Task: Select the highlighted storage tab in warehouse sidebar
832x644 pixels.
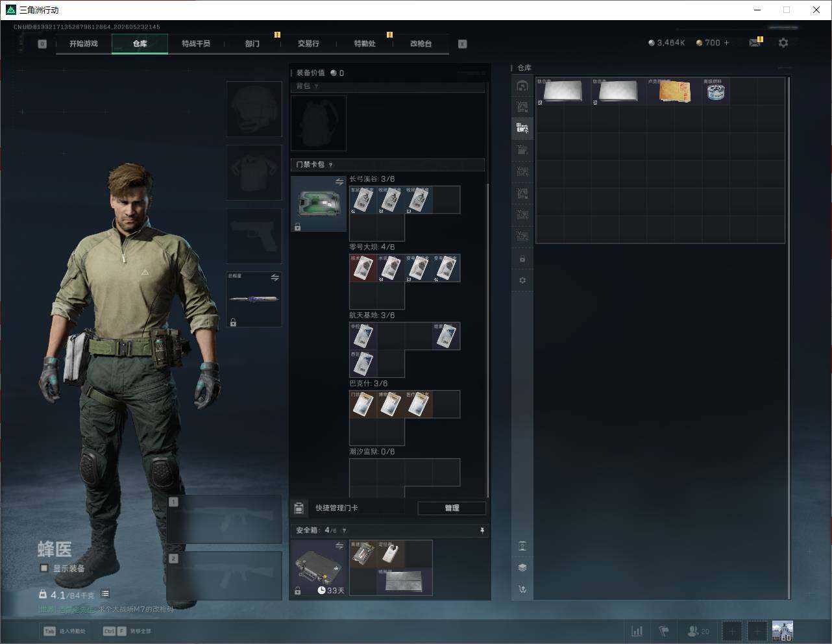Action: pos(522,128)
